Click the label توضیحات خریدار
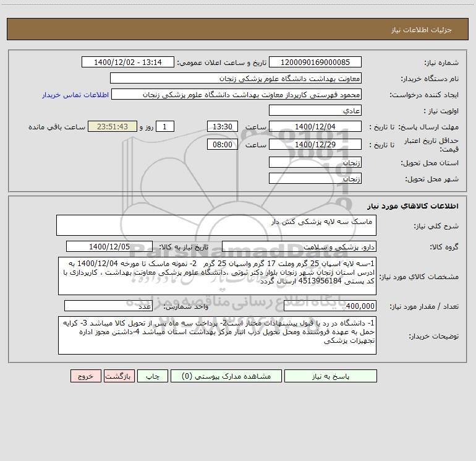The width and height of the screenshot is (476, 461). (433, 337)
